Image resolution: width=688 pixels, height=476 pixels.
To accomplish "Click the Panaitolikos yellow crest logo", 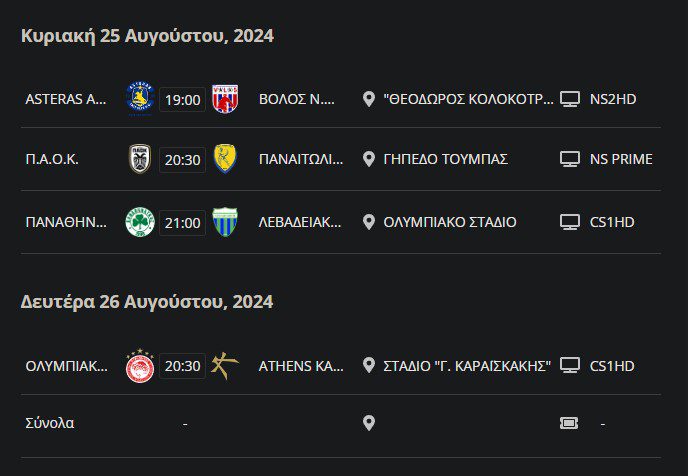I will [x=225, y=159].
